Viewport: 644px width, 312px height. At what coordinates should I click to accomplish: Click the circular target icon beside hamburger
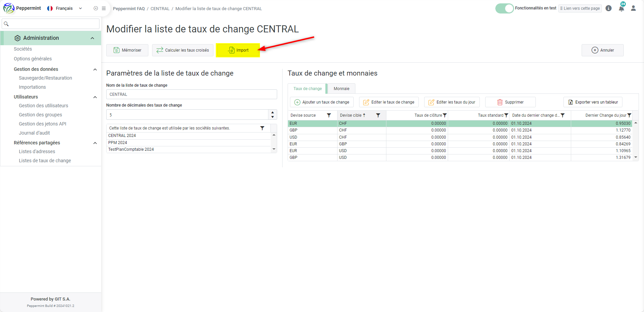tap(96, 8)
